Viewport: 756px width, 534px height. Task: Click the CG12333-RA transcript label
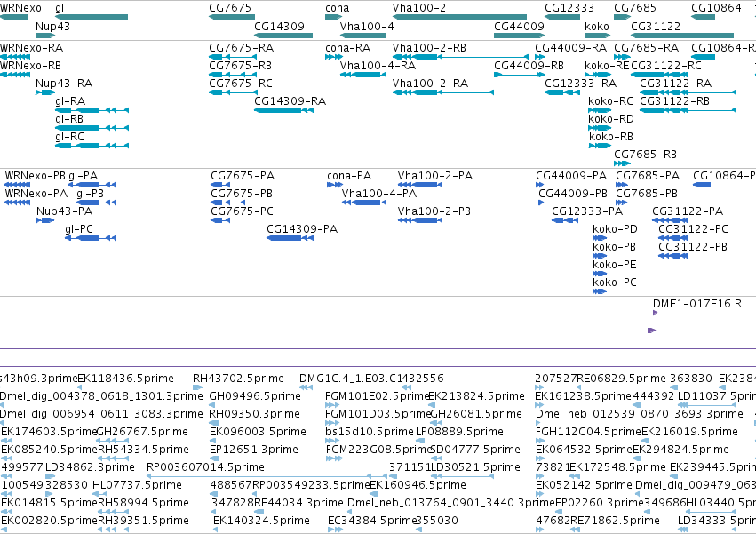coord(580,84)
